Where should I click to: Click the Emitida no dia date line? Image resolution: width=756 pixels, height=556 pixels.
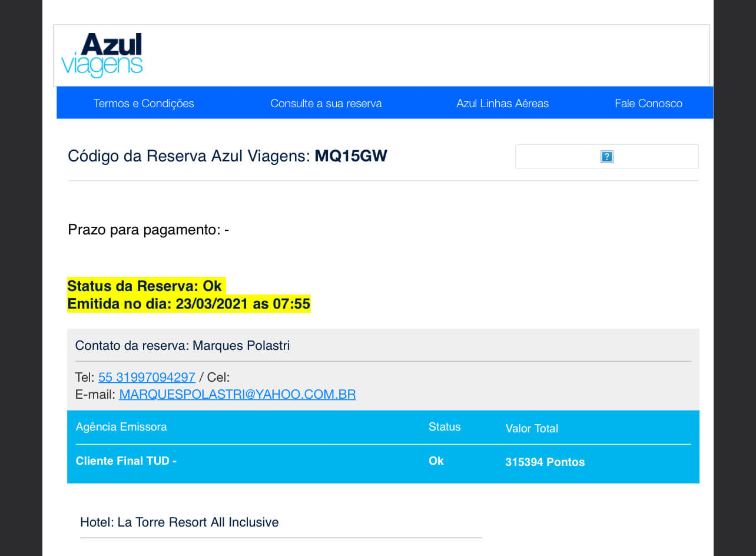(188, 305)
